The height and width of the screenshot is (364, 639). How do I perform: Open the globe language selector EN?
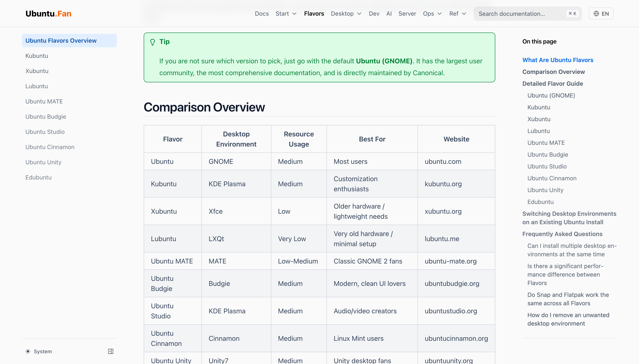(601, 14)
